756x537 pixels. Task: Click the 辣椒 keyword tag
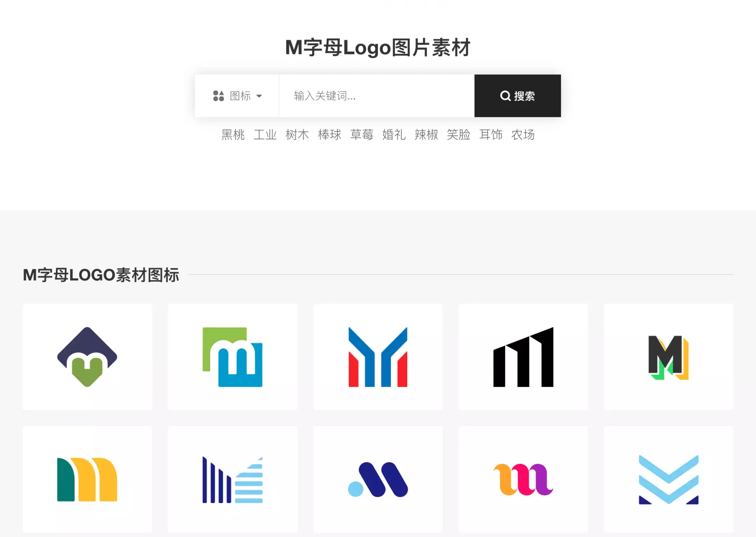[426, 135]
